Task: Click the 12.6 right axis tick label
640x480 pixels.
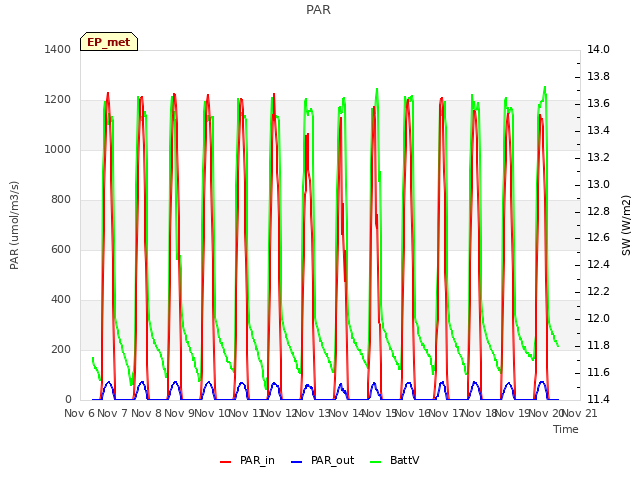Action: (x=598, y=238)
